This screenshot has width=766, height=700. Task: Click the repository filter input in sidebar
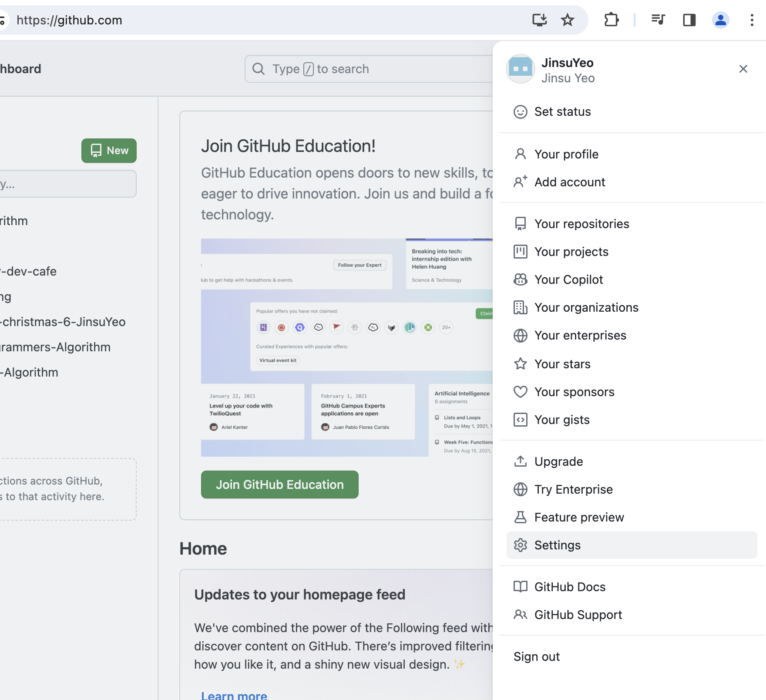[x=67, y=184]
